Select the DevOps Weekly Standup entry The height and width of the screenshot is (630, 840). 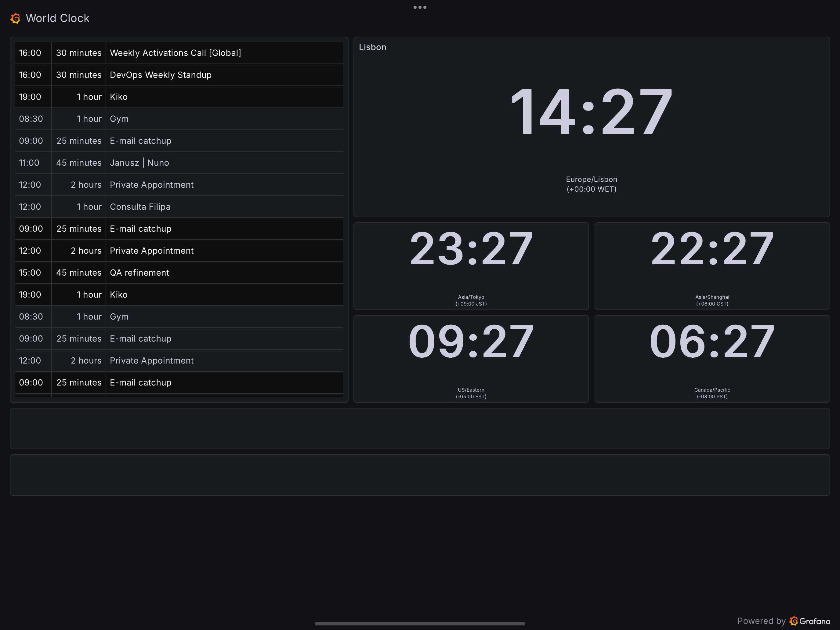pos(160,75)
